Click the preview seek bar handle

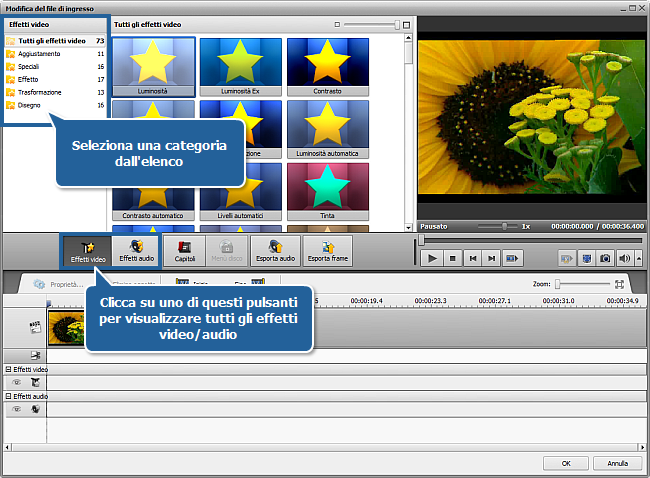[421, 240]
